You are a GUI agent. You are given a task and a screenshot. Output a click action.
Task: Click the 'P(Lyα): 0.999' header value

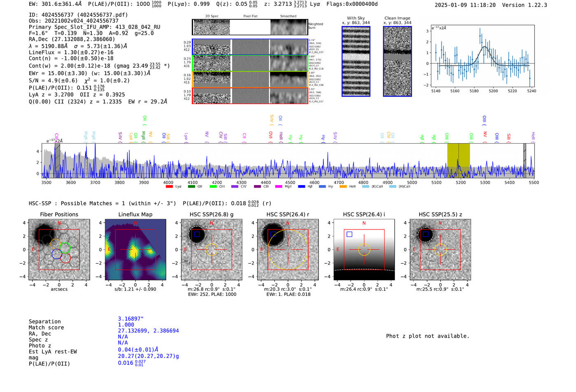click(189, 4)
